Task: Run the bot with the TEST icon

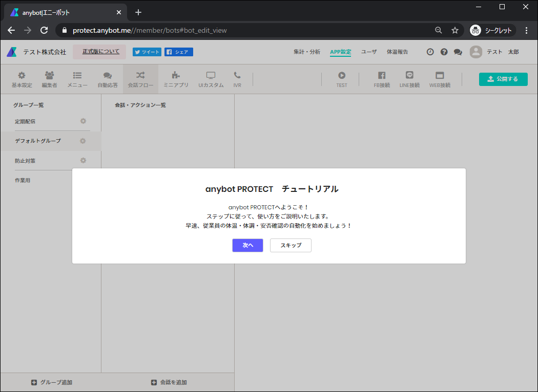Action: pyautogui.click(x=341, y=79)
